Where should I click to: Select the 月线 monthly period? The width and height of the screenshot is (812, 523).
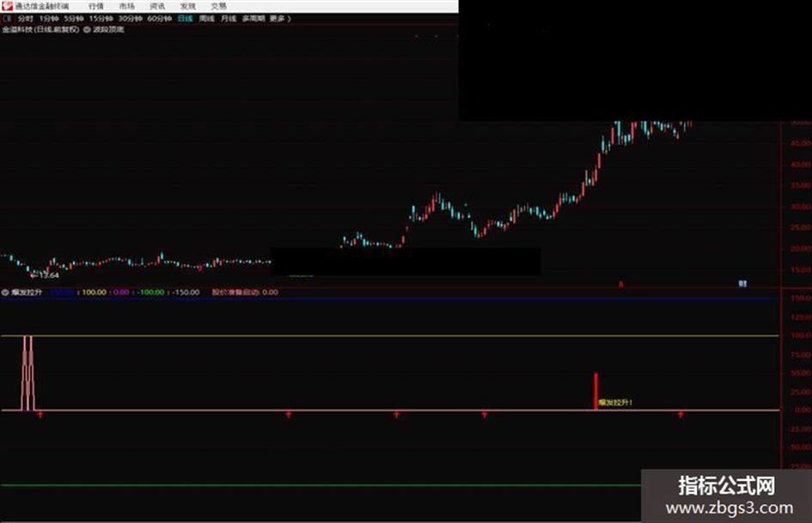tap(229, 19)
